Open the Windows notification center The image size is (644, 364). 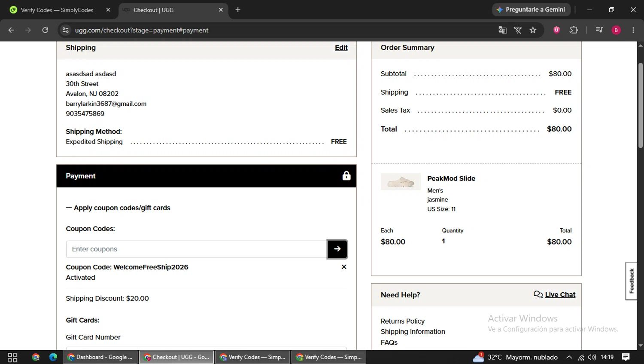tap(626, 357)
